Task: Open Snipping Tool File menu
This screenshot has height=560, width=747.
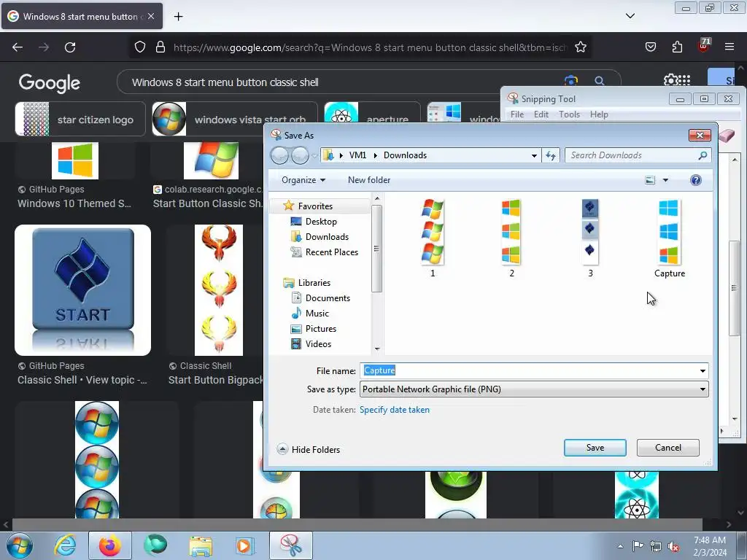Action: click(517, 114)
